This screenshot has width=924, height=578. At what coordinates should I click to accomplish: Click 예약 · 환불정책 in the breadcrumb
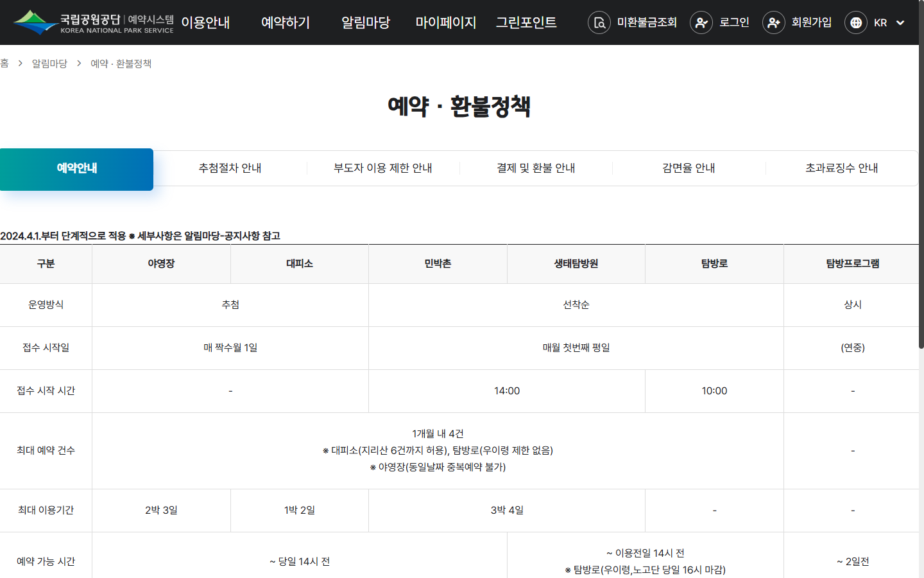[x=121, y=64]
